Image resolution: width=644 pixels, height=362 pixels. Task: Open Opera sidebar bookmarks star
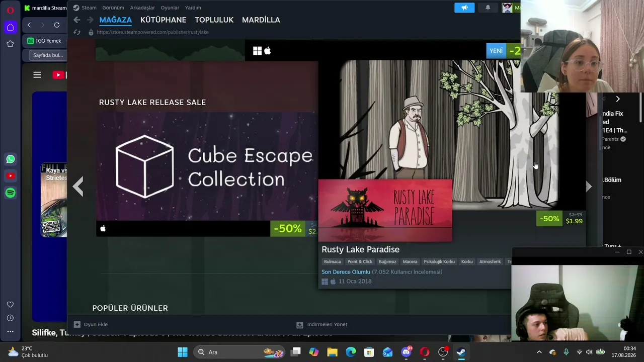coord(10,44)
